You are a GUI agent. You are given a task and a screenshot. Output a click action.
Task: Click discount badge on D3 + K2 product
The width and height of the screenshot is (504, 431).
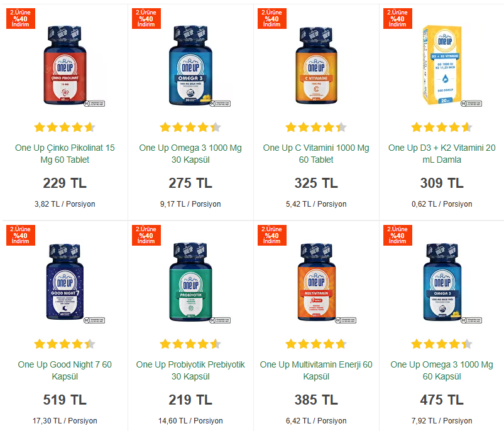click(398, 19)
